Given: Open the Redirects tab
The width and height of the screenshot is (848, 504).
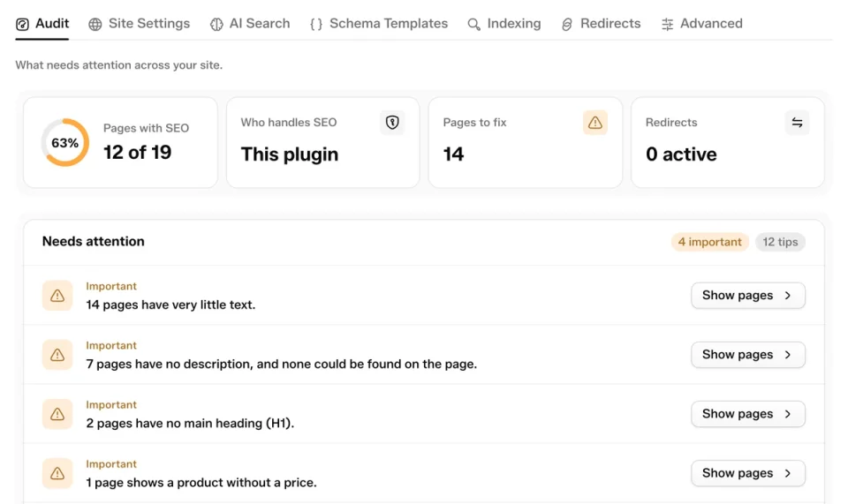Looking at the screenshot, I should pos(601,24).
